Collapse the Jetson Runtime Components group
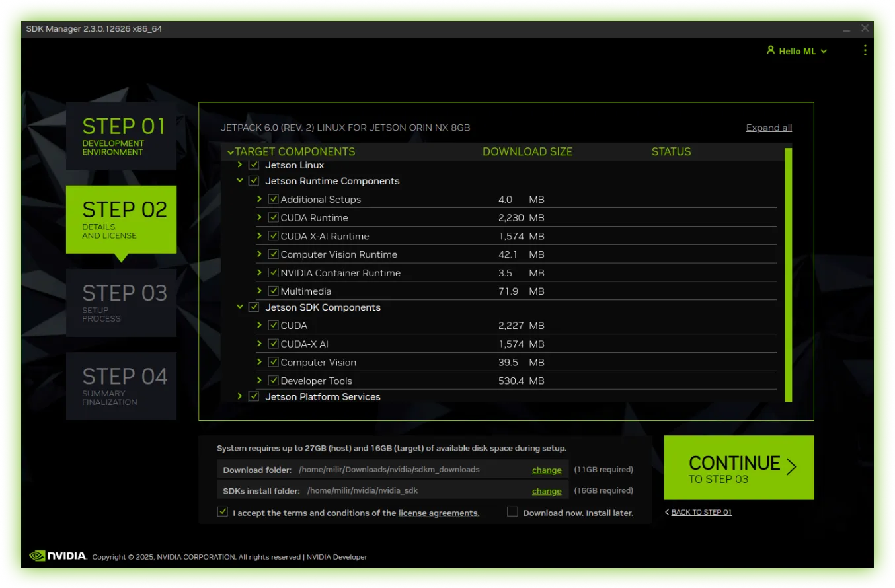 [x=240, y=180]
